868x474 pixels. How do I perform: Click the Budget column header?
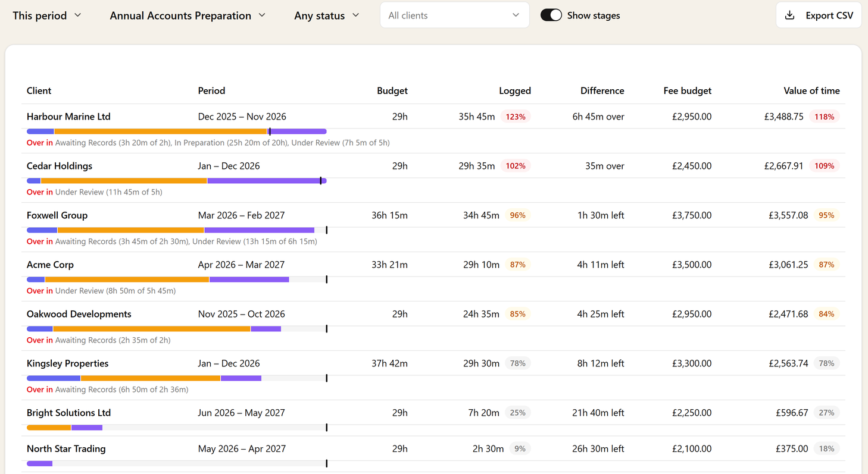point(392,90)
